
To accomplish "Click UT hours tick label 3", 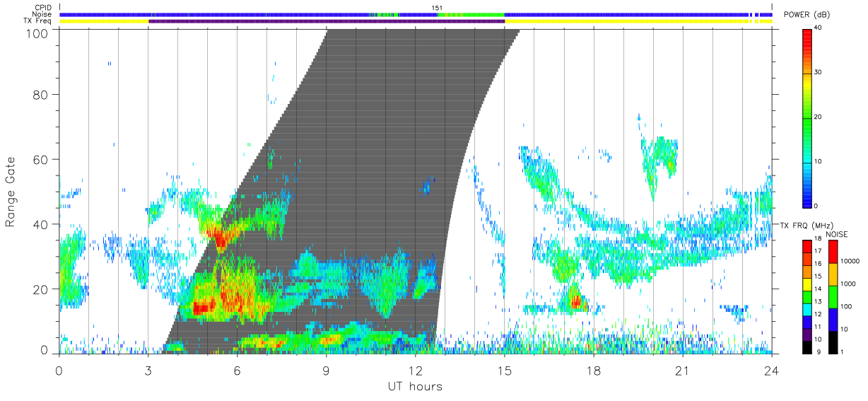I will click(148, 370).
